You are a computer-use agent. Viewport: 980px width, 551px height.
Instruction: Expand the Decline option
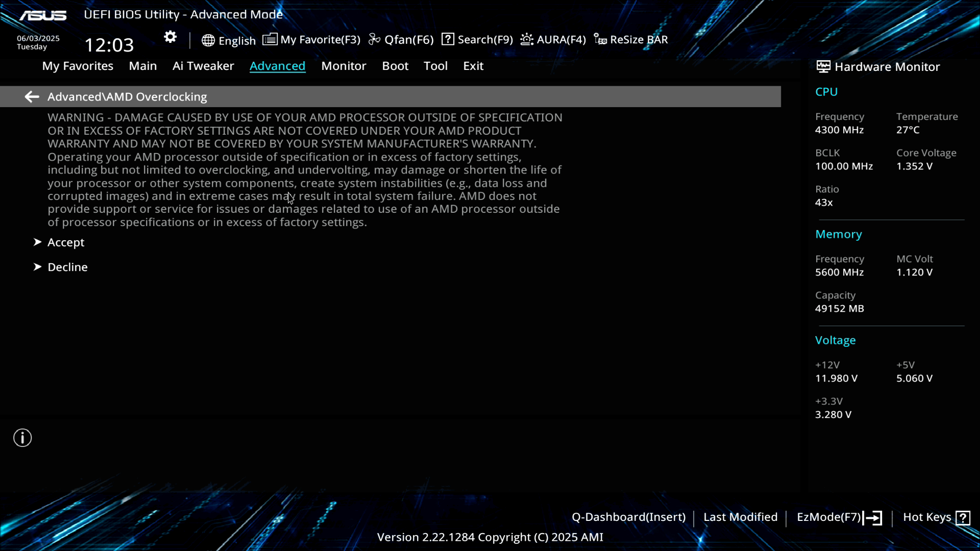pyautogui.click(x=67, y=267)
